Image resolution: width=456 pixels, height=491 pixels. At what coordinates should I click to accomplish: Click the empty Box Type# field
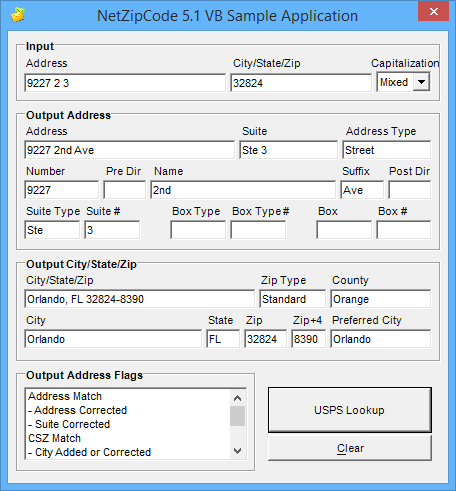(258, 230)
